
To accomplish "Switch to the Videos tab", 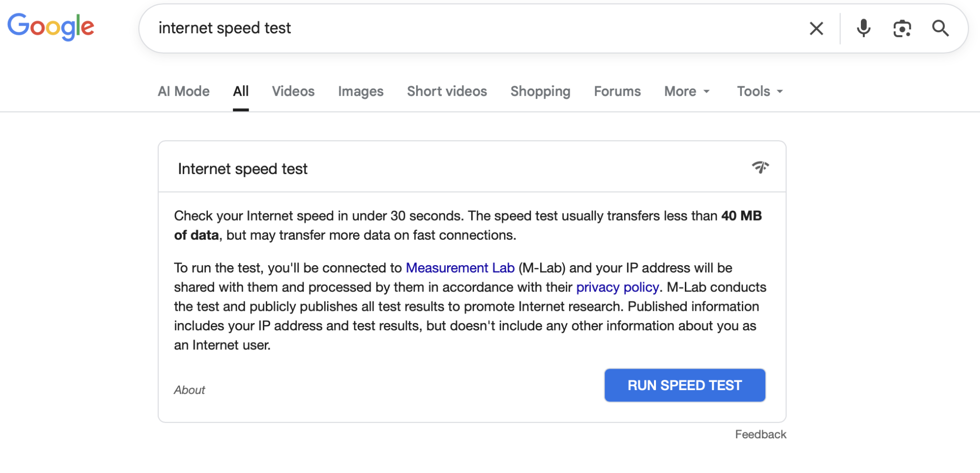I will coord(293,91).
